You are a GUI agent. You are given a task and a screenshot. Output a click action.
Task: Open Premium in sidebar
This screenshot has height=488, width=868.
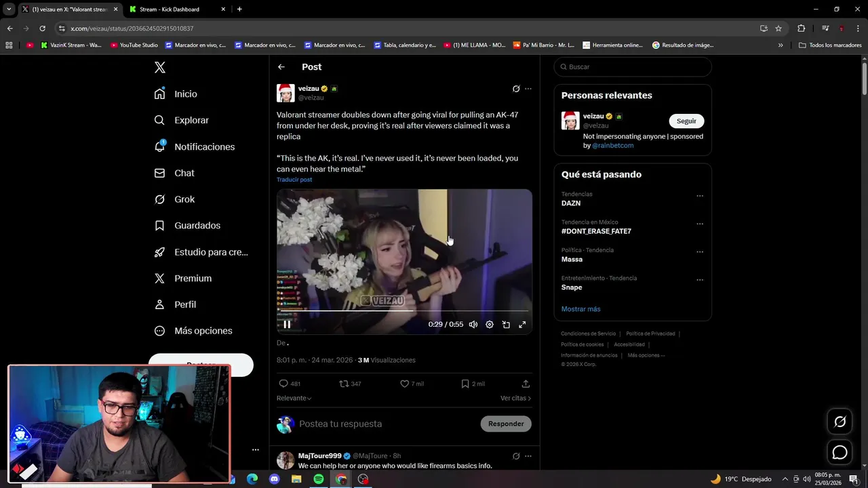183,279
